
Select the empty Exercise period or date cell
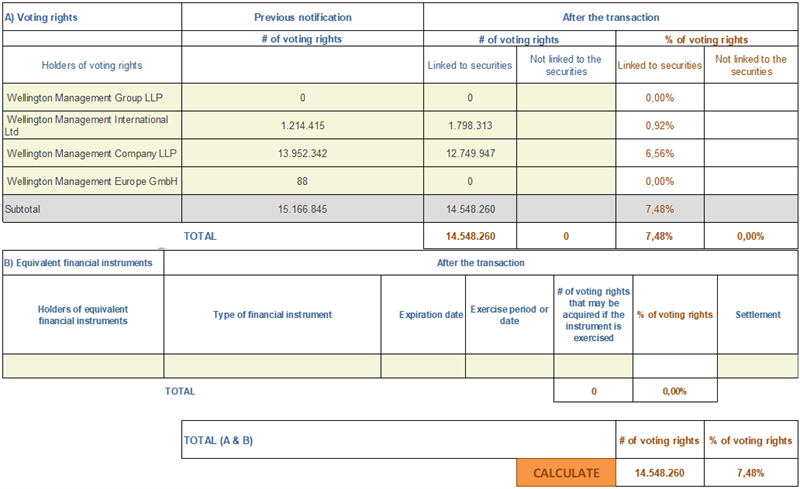(x=509, y=366)
